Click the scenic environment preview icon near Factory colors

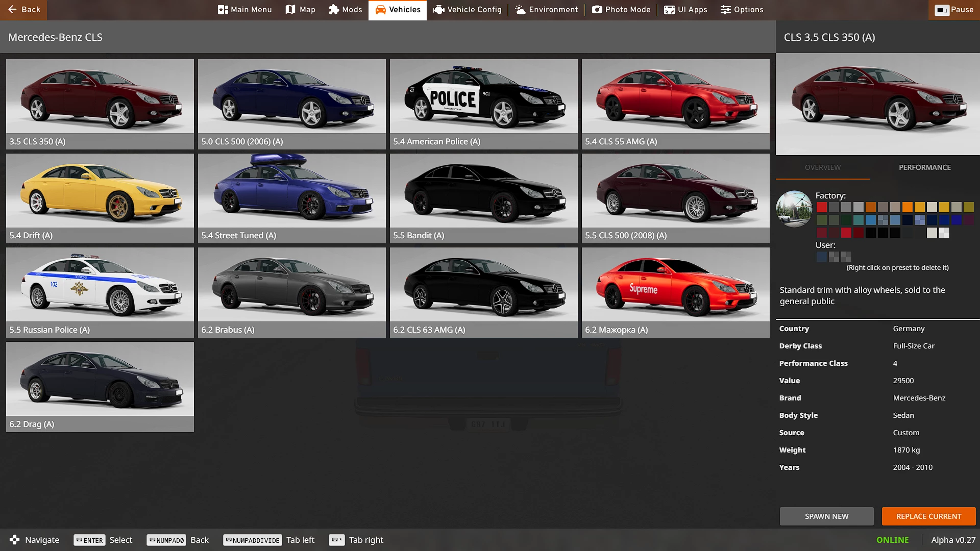[x=794, y=208]
